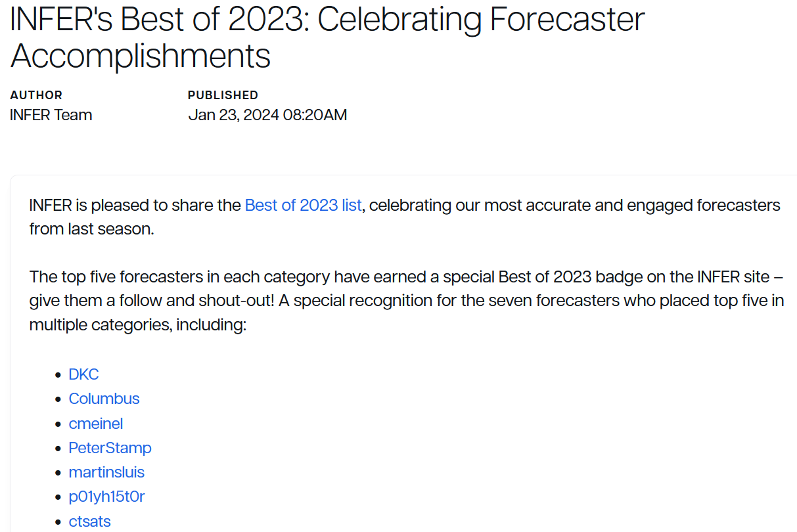Click the Columbus forecaster link
The width and height of the screenshot is (797, 532).
click(104, 399)
